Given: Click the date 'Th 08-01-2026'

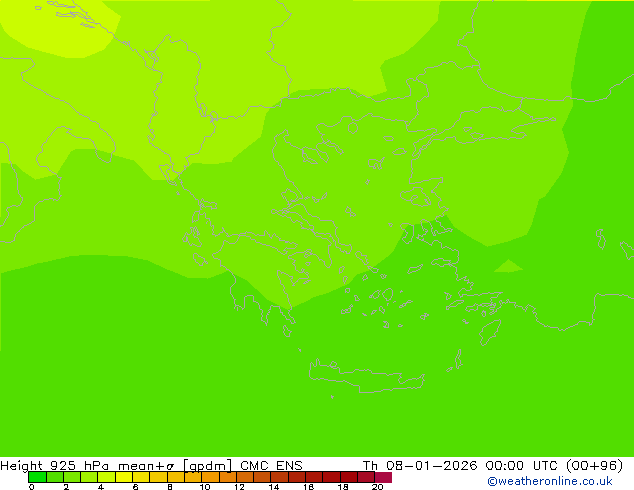Looking at the screenshot, I should (x=420, y=466).
